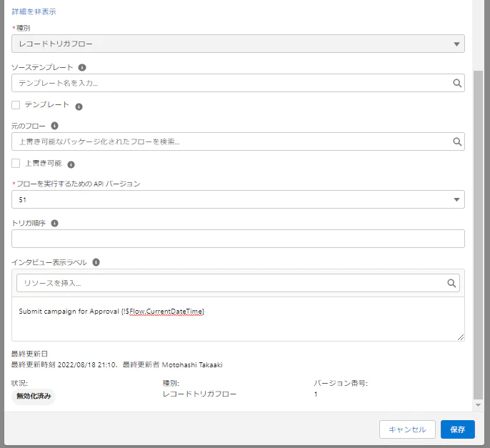Screen dimensions: 490x448
Task: Click the search icon in リソースを挿入 field
Action: coord(451,283)
